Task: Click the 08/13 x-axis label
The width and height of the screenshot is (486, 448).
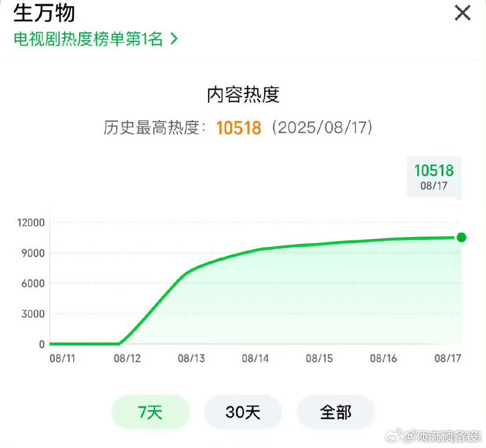Action: click(x=191, y=358)
